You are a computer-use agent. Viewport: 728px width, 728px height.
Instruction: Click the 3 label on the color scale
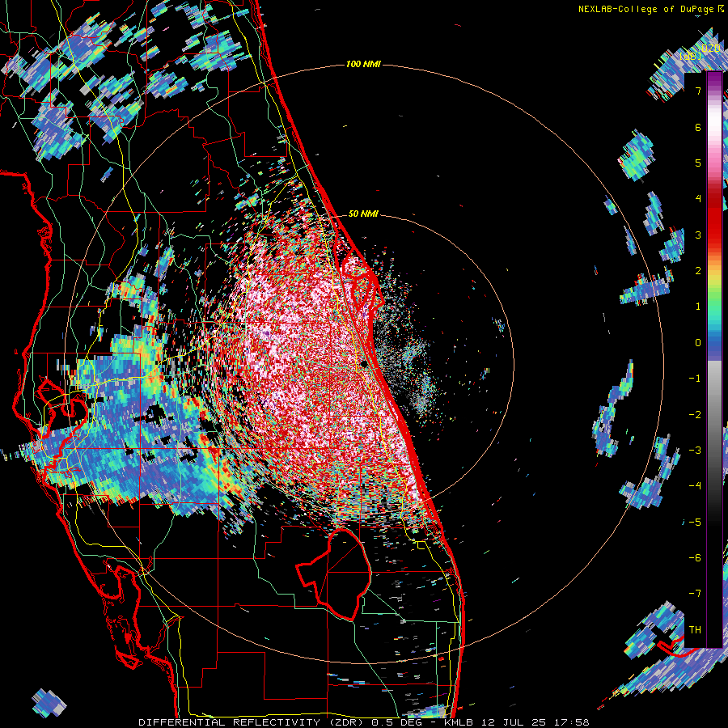[698, 235]
